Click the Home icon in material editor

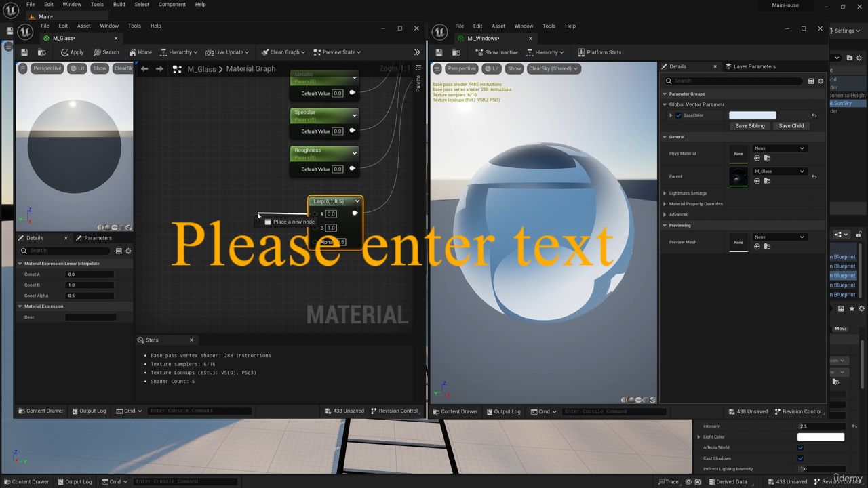click(140, 52)
